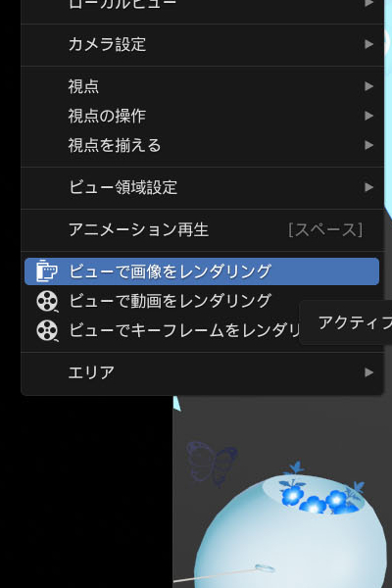Image resolution: width=392 pixels, height=588 pixels.
Task: Select the light blue sphere object
Action: click(x=291, y=532)
